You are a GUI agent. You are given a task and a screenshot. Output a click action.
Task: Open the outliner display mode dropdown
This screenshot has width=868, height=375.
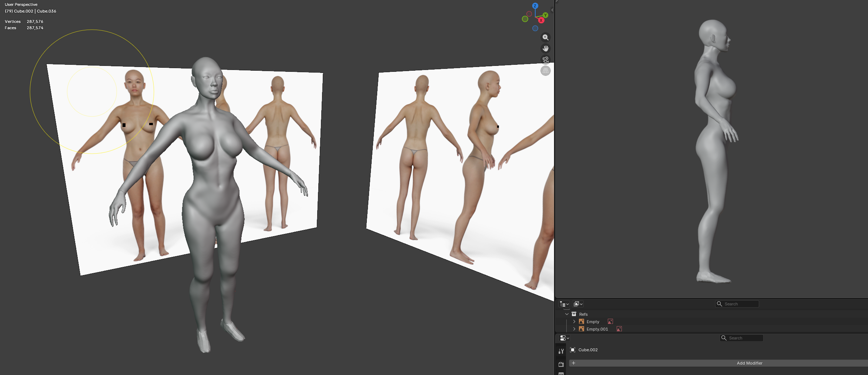click(578, 304)
